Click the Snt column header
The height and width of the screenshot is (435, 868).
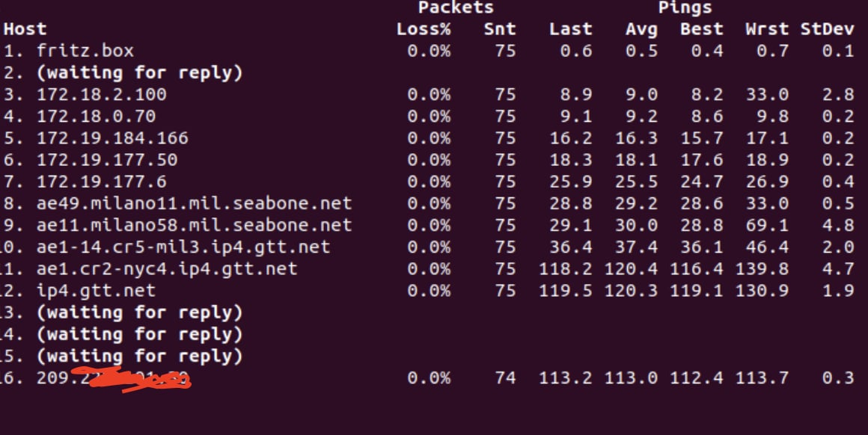coord(500,28)
